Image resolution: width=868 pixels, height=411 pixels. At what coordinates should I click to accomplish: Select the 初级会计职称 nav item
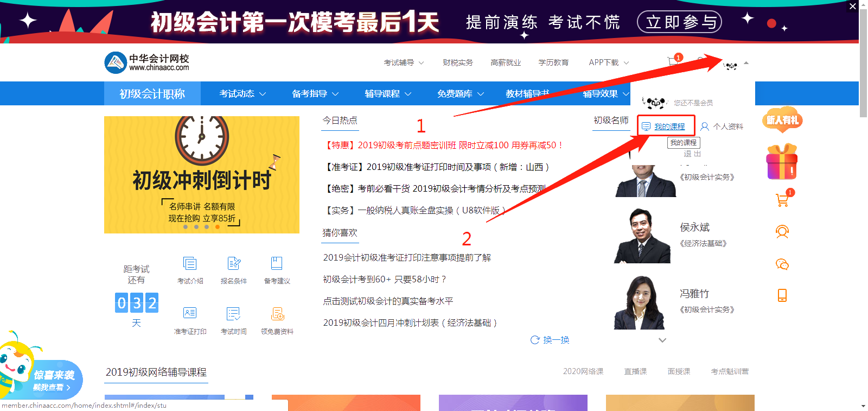tap(152, 94)
